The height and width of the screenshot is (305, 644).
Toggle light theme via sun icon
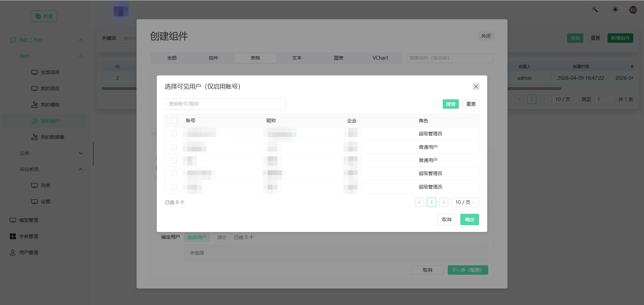point(615,9)
